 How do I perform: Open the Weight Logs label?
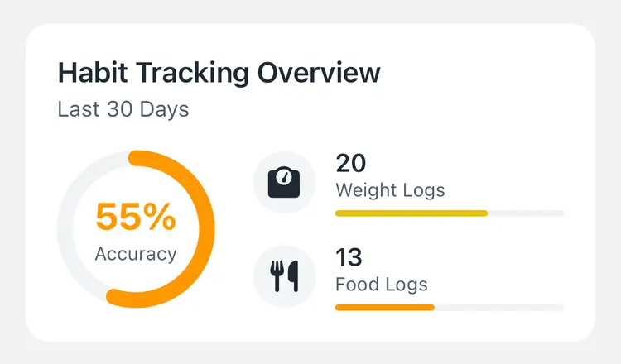(x=390, y=190)
